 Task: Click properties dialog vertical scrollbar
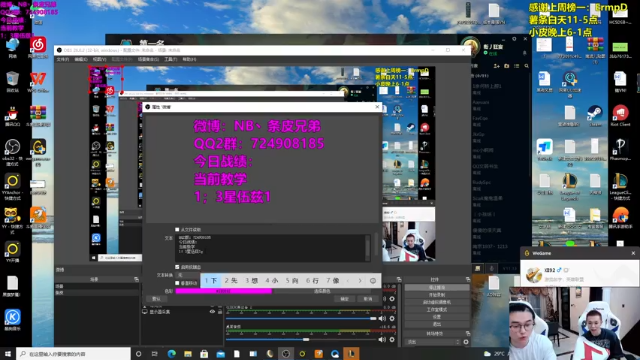[x=376, y=243]
